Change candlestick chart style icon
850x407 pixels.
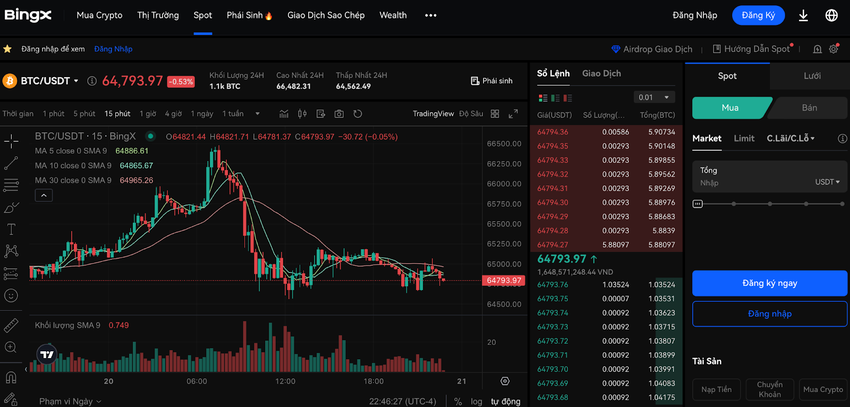[x=302, y=114]
